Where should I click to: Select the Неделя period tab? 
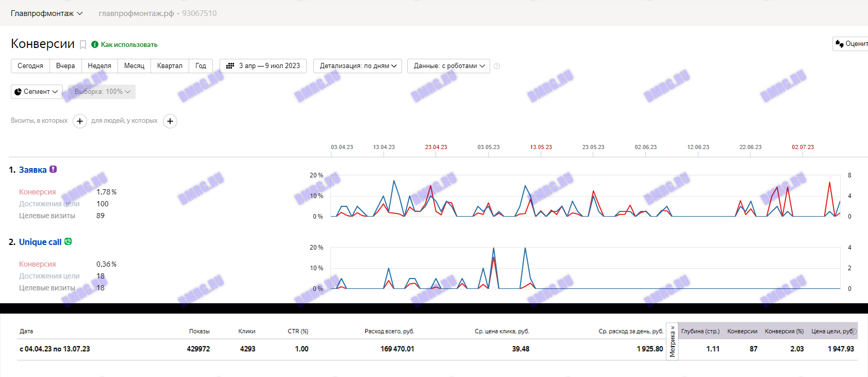pyautogui.click(x=99, y=66)
